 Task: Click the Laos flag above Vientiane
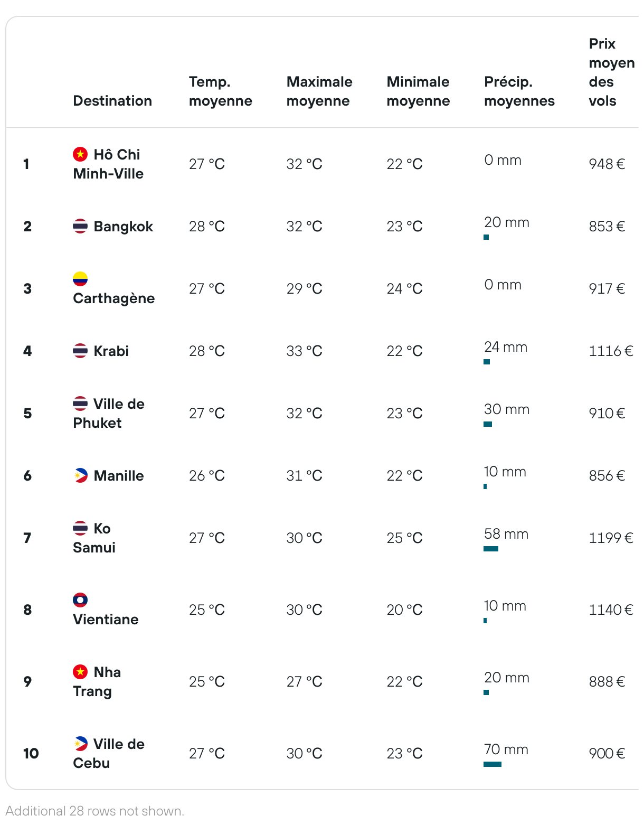(x=80, y=600)
